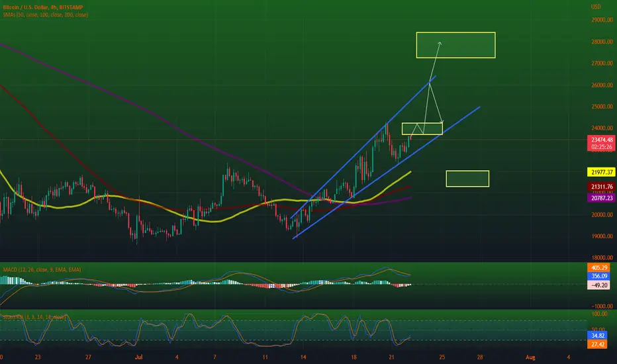Image resolution: width=617 pixels, height=364 pixels.
Task: Click the USD currency label on price axis
Action: coord(596,7)
